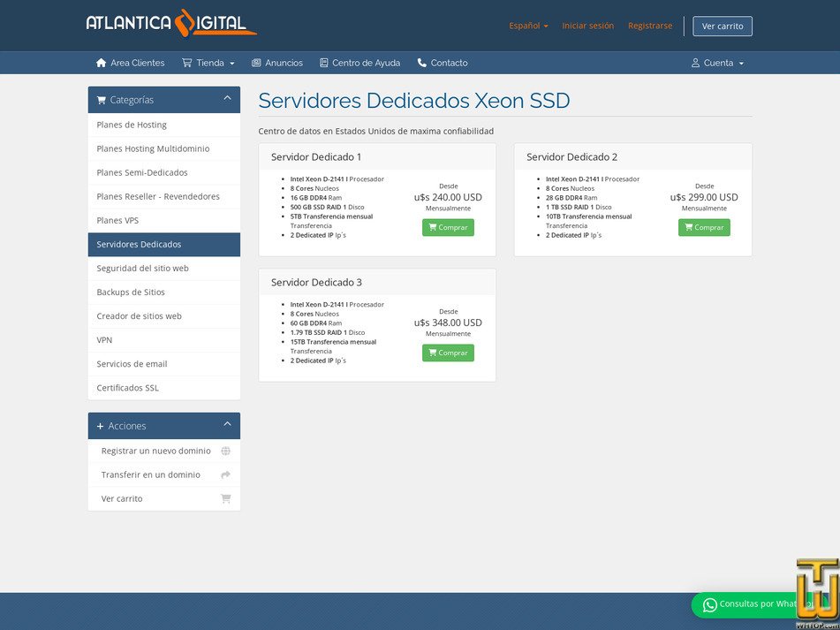Viewport: 840px width, 630px height.
Task: Click the cart icon beside Tienda
Action: [x=187, y=63]
